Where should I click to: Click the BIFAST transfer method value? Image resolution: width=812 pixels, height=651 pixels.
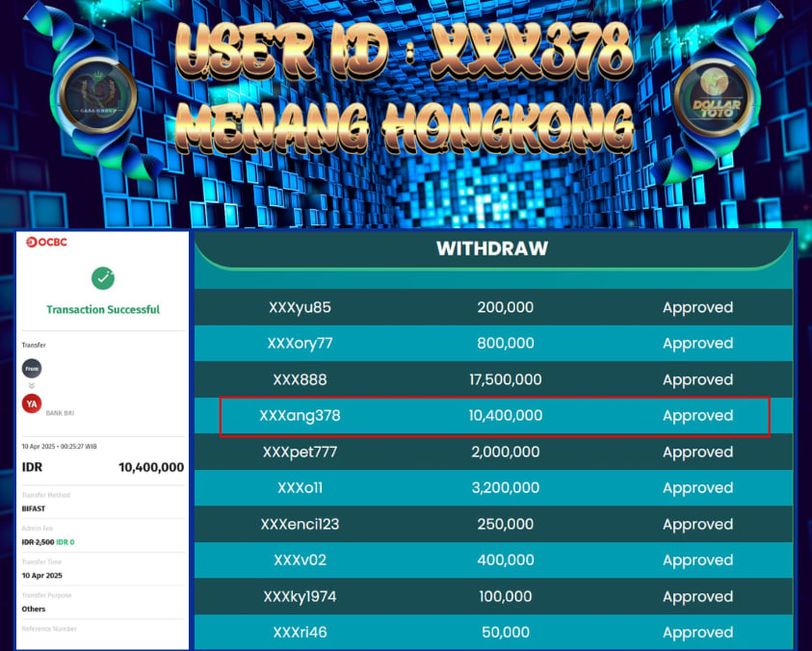34,508
